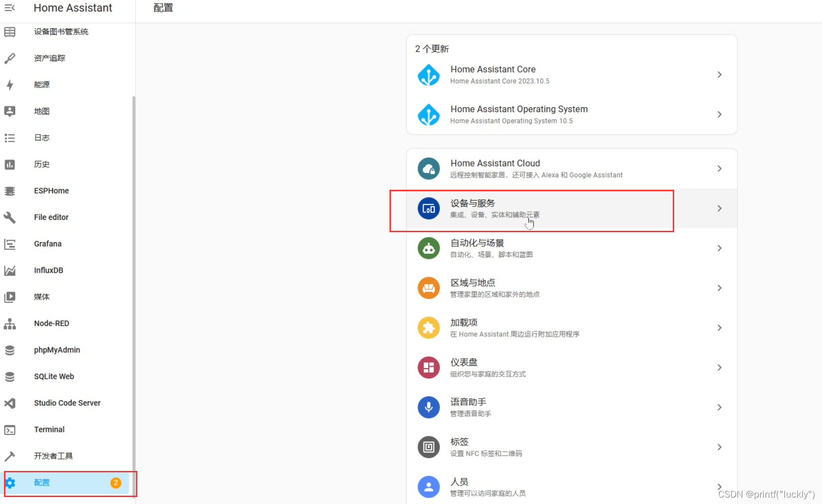Collapse the sidebar with the hamburger icon
822x504 pixels.
coord(9,8)
